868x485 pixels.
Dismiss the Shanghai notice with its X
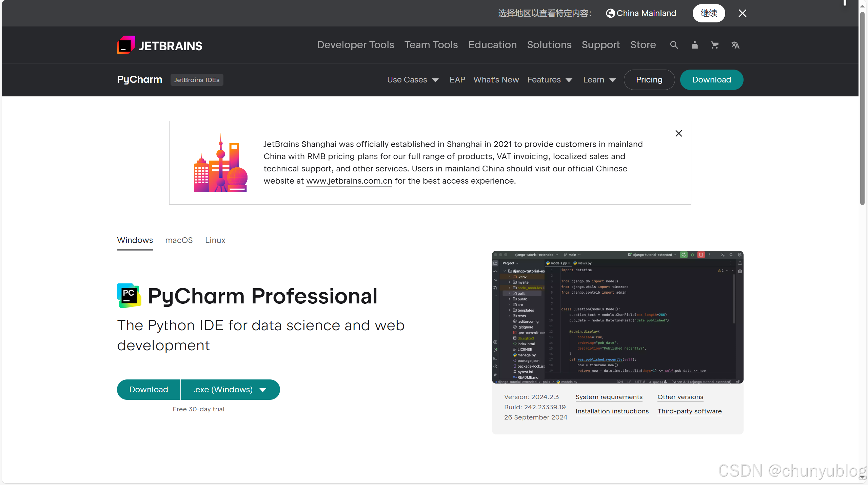point(678,133)
